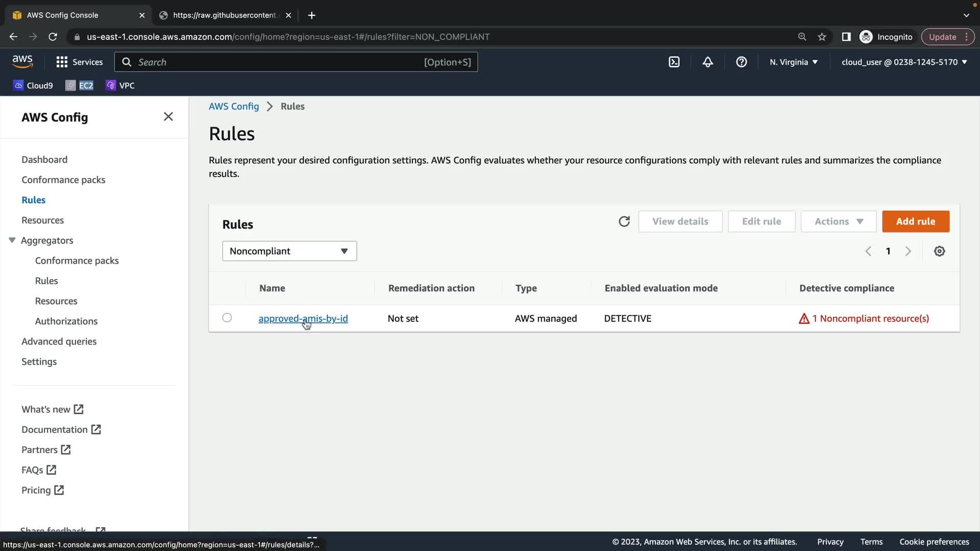
Task: Click the AWS logo home icon
Action: (22, 62)
